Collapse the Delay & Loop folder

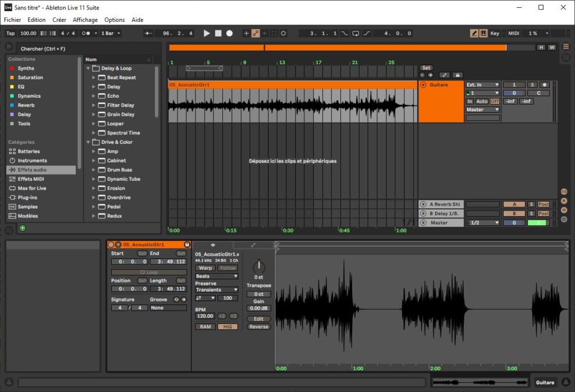click(88, 67)
